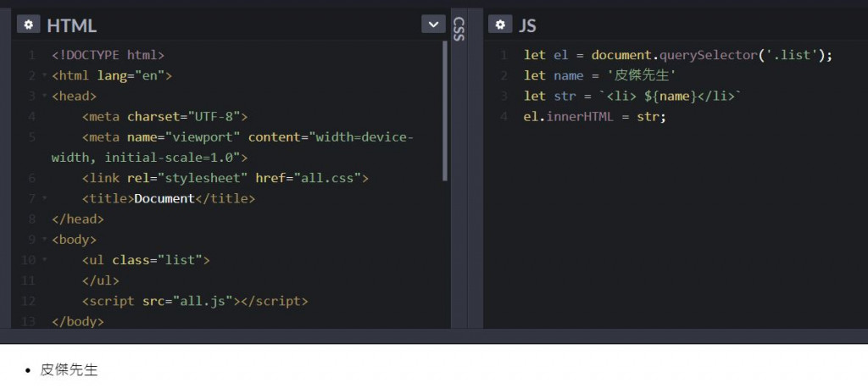The width and height of the screenshot is (868, 388).
Task: Click the closing </body> tag line
Action: tap(77, 322)
